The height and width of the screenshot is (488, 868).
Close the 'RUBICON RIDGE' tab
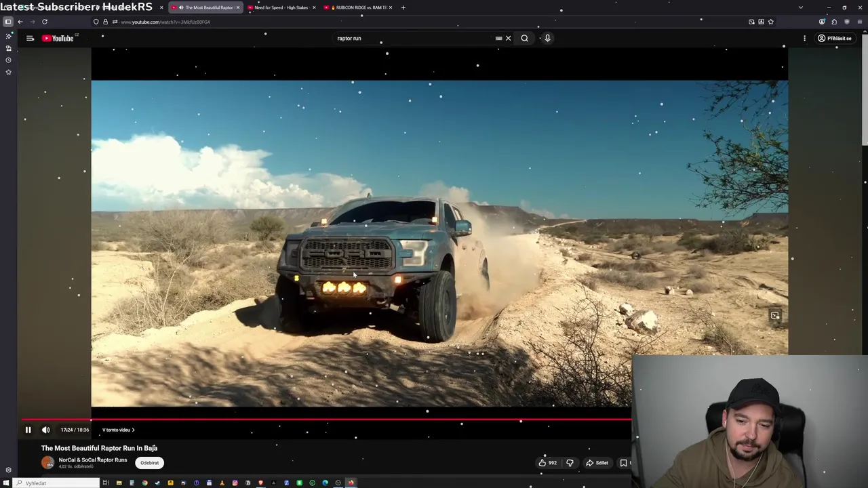click(391, 7)
